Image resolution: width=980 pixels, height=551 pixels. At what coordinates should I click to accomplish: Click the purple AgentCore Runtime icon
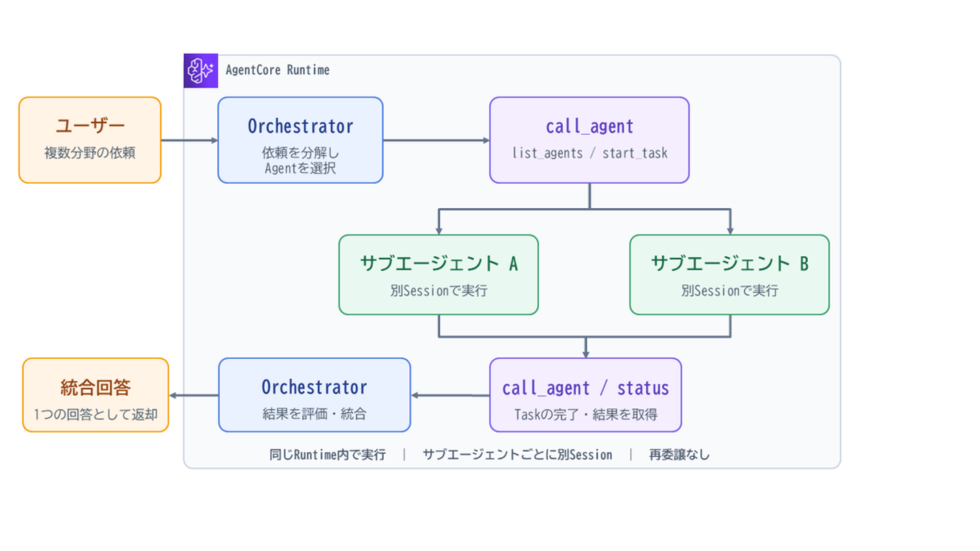(x=201, y=71)
